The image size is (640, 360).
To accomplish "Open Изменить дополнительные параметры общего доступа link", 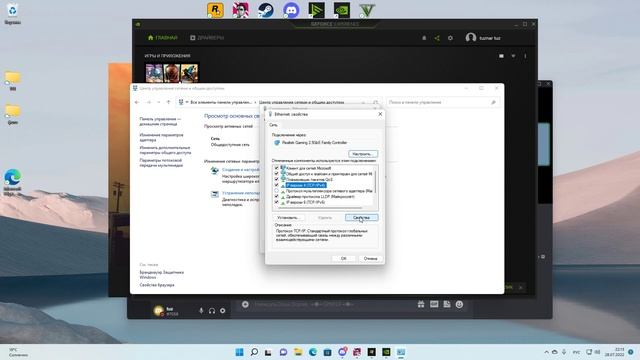I will (x=165, y=150).
